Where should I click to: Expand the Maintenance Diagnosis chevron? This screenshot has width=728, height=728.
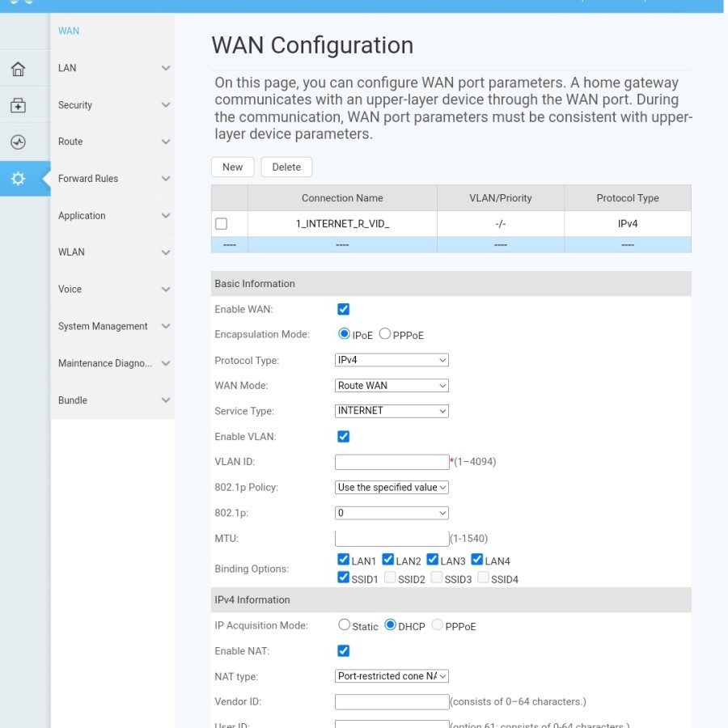pyautogui.click(x=165, y=363)
